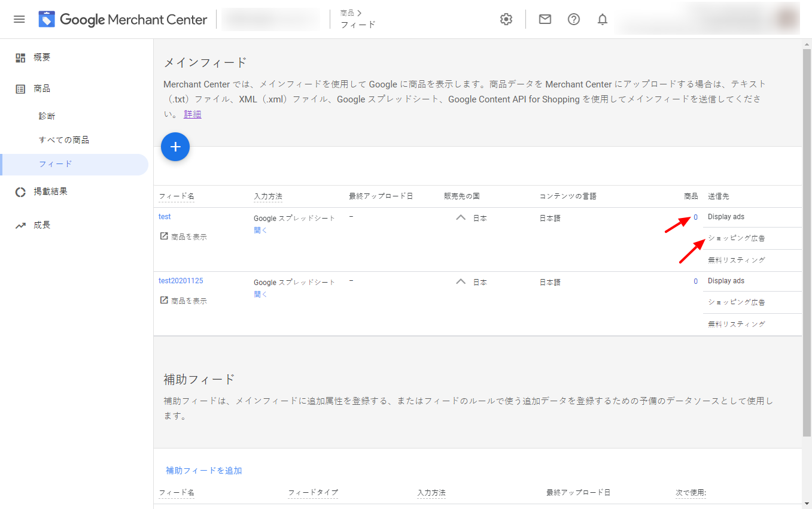Click the 概要 overview icon in sidebar
This screenshot has height=509, width=812.
tap(20, 57)
